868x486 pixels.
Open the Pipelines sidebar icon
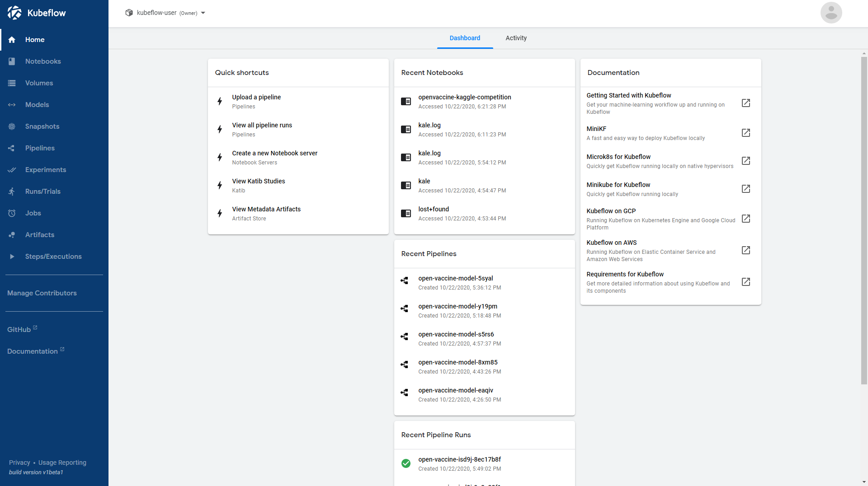click(x=12, y=148)
